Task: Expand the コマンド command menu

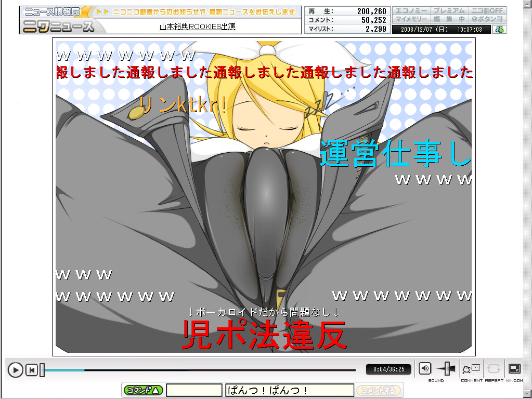Action: click(144, 390)
